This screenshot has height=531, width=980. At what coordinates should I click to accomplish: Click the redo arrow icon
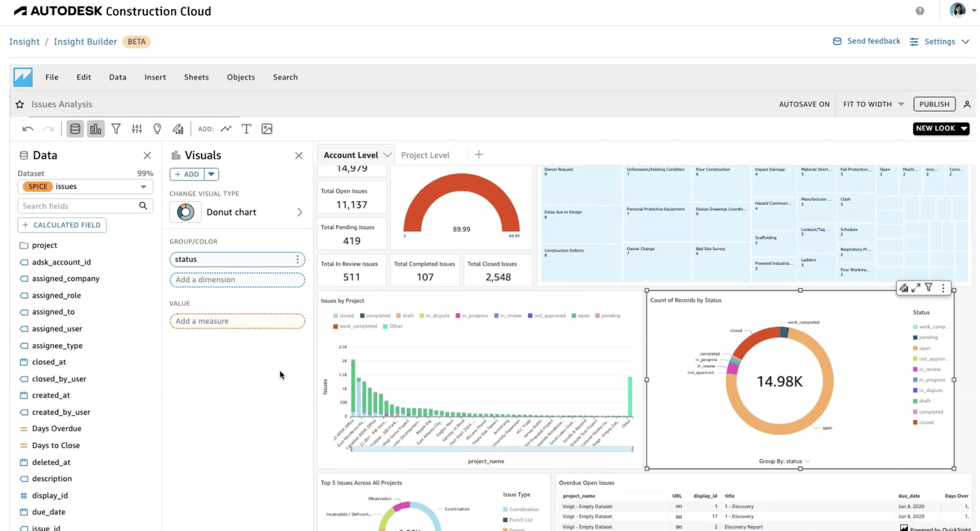click(x=48, y=129)
